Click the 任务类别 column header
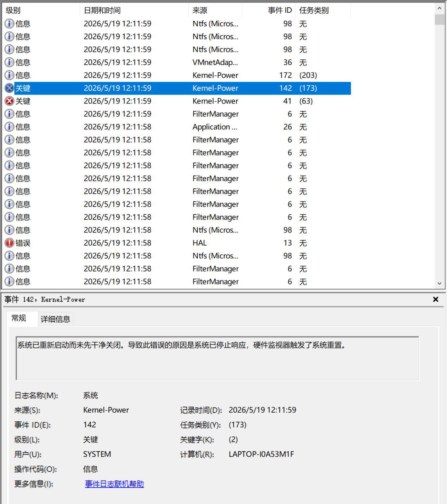 (323, 11)
